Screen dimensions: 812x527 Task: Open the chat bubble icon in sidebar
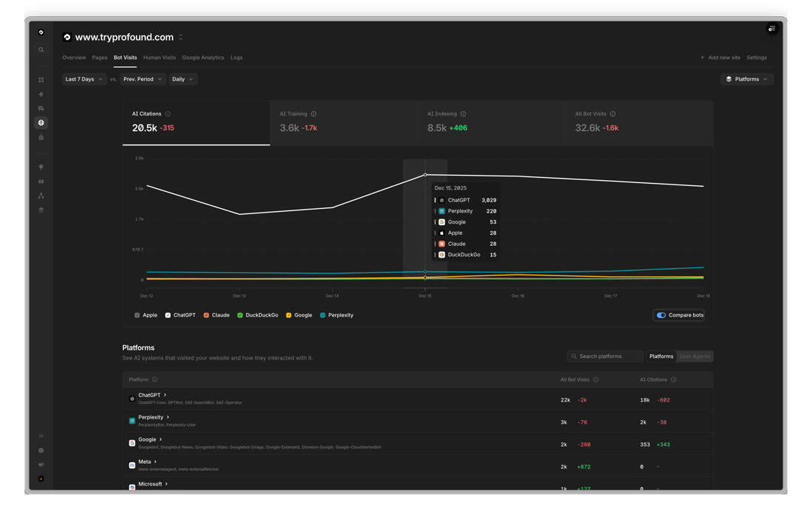[41, 450]
